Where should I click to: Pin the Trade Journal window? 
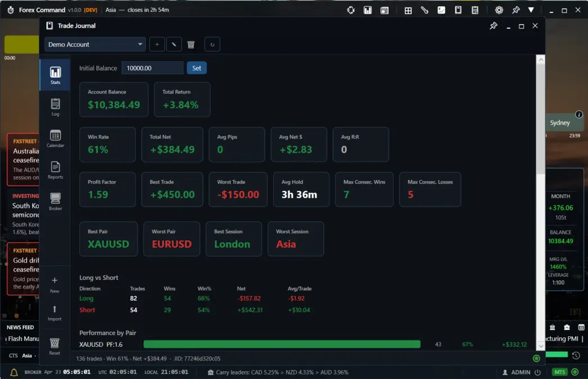coord(493,26)
